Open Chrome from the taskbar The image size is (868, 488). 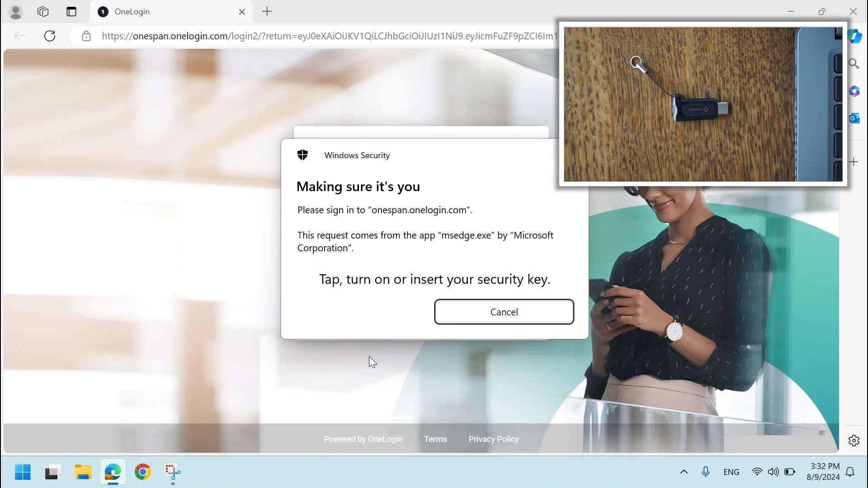[x=143, y=472]
